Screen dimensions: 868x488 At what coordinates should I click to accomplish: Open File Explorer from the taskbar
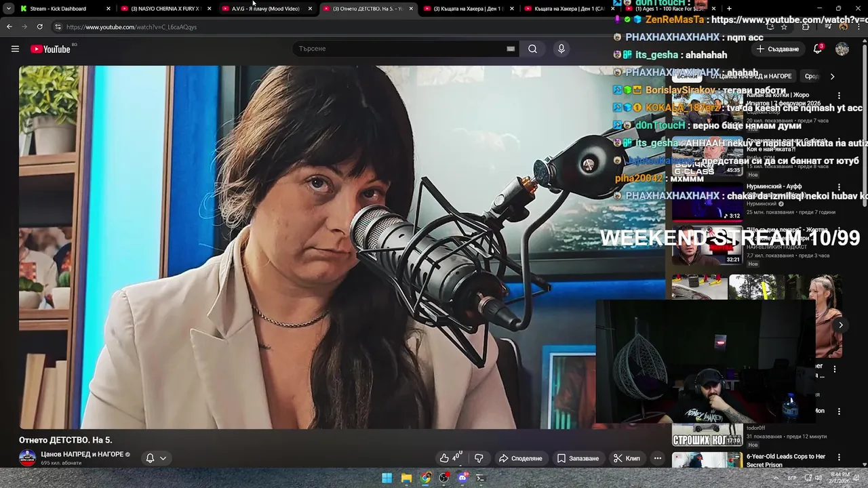coord(406,478)
